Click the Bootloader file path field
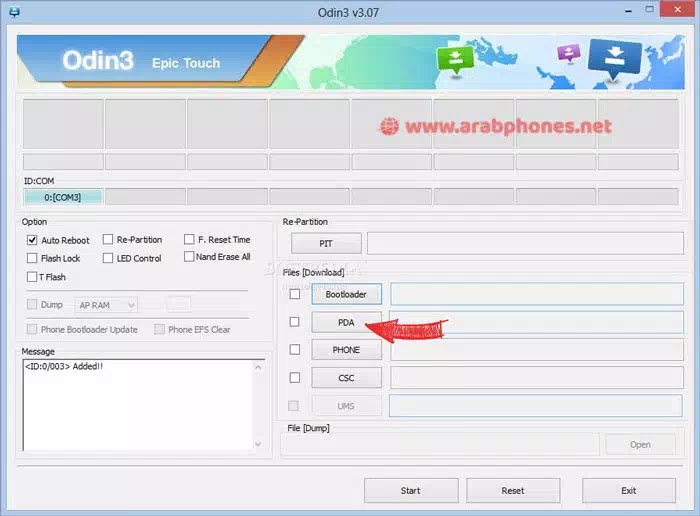700x516 pixels. (537, 294)
